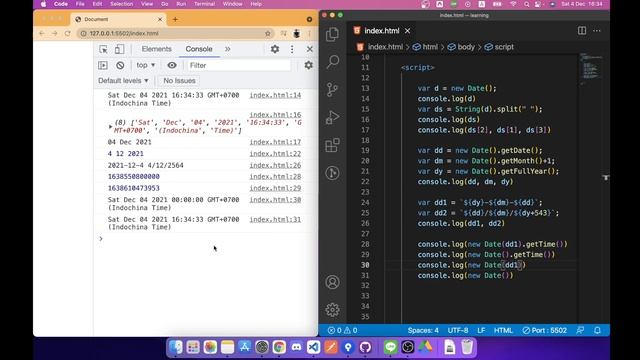Viewport: 640px width, 360px height.
Task: Click the console Filter input field
Action: click(239, 65)
